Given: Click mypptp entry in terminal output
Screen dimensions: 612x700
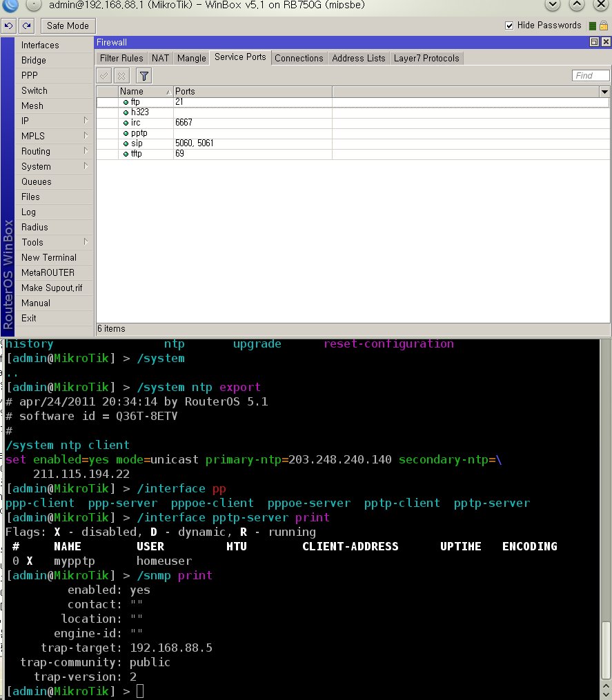Looking at the screenshot, I should coord(74,561).
